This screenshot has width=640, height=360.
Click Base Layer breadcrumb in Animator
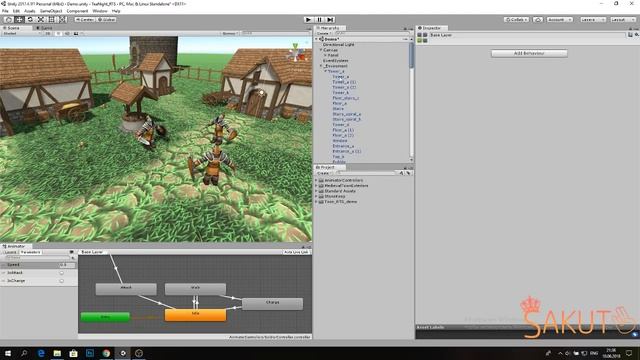click(92, 252)
